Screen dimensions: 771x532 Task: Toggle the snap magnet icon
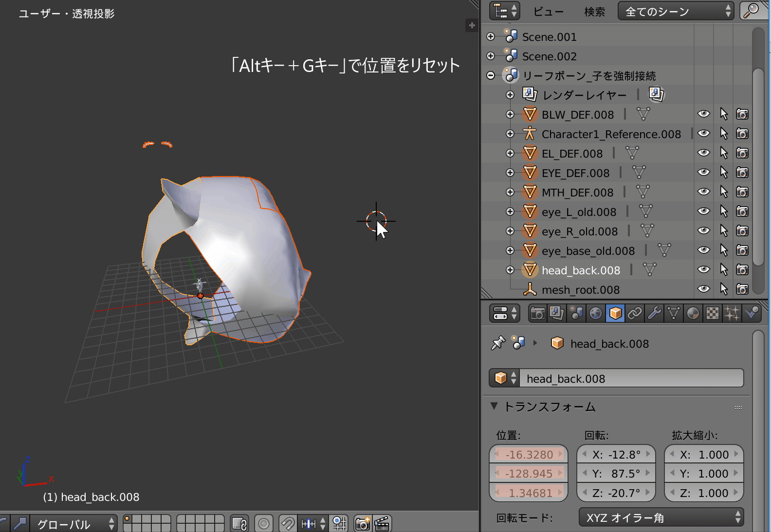(x=288, y=524)
